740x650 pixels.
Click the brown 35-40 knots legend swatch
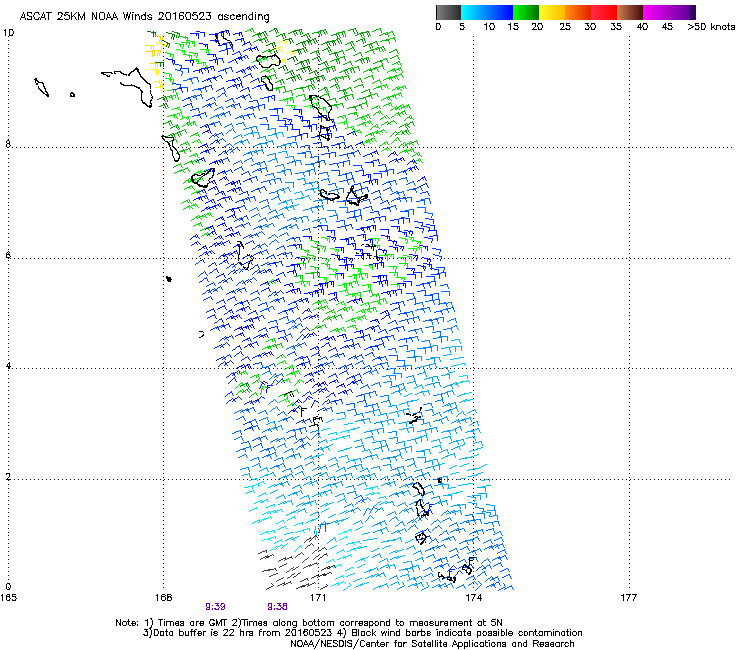pos(630,12)
